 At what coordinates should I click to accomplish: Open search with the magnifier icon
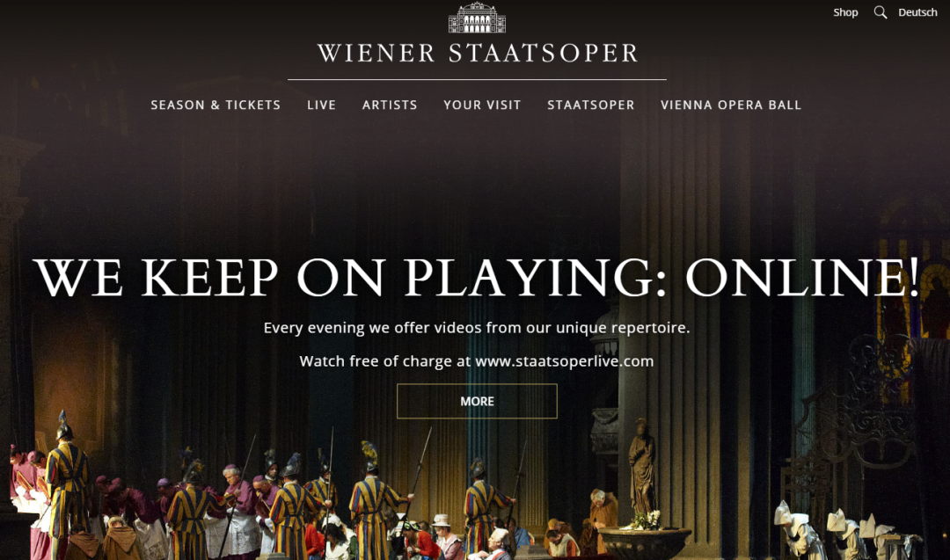[x=881, y=12]
